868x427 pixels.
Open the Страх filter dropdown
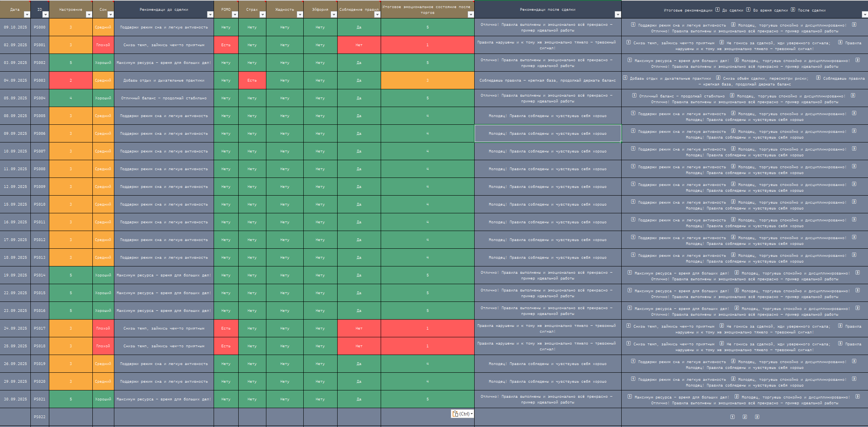(x=263, y=15)
